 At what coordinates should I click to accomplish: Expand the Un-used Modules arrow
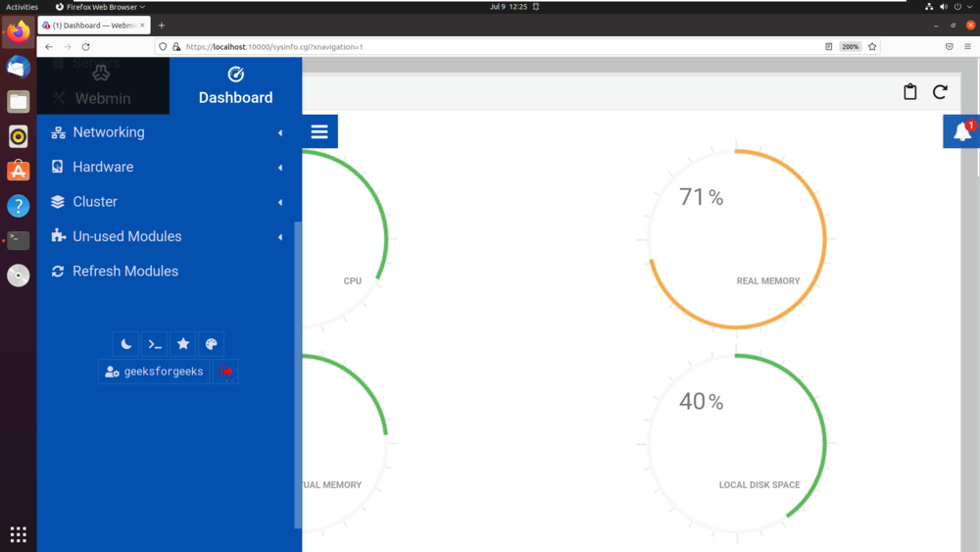[280, 237]
